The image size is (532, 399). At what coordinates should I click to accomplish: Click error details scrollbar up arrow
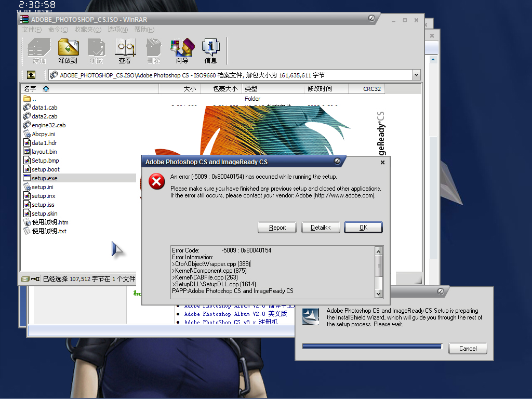pos(379,251)
